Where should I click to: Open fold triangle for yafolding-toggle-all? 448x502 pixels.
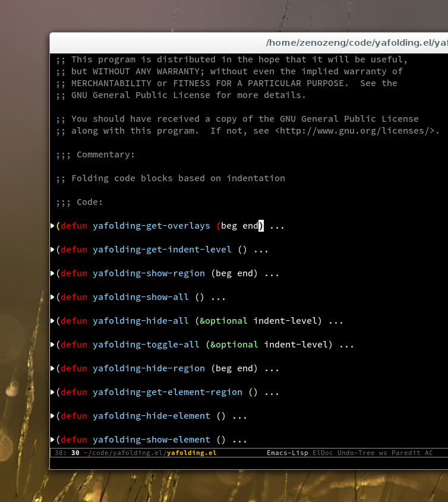[x=53, y=345]
